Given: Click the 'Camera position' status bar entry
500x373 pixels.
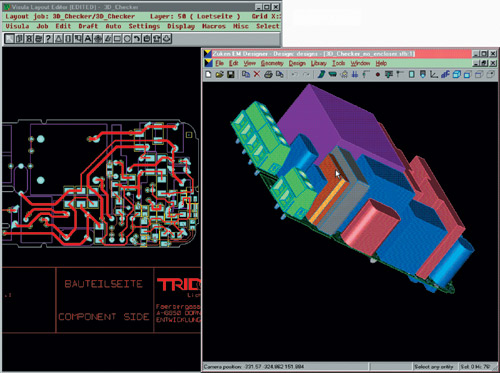Looking at the screenshot, I should click(x=254, y=367).
